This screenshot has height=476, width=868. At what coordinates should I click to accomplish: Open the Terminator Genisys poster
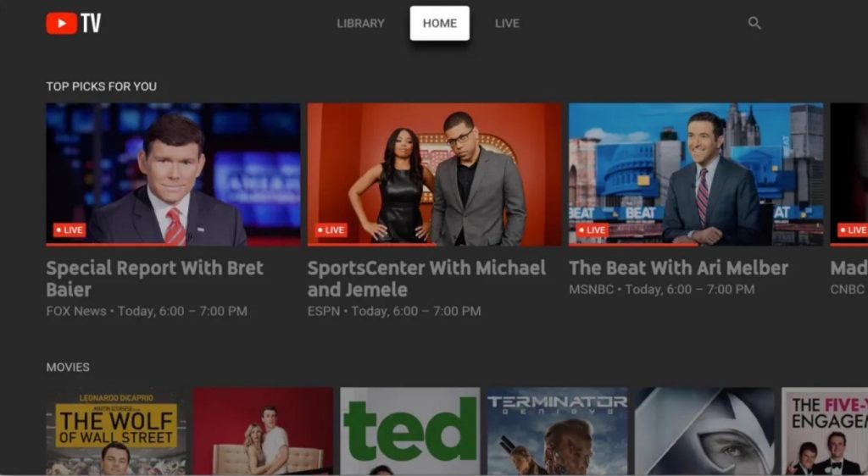tap(558, 431)
